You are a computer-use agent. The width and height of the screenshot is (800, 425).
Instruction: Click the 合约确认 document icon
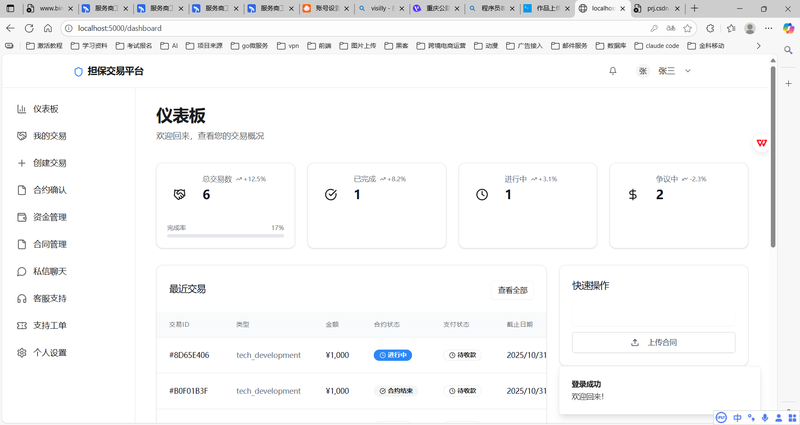point(22,190)
